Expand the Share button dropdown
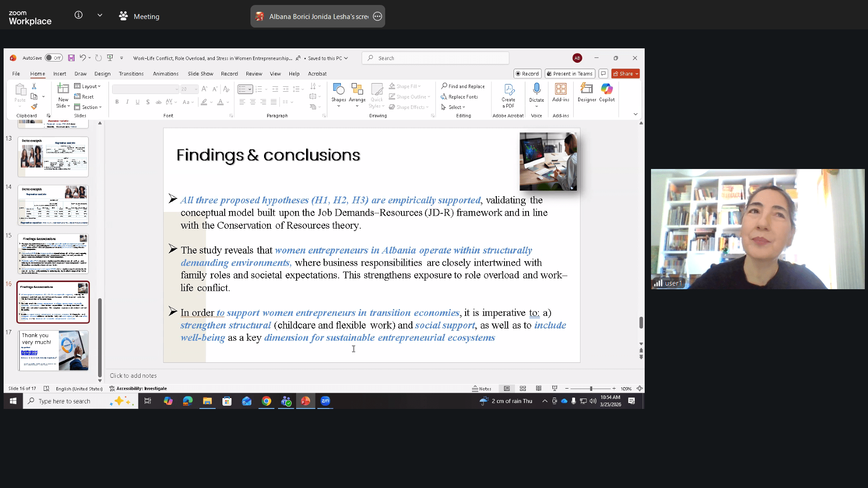This screenshot has width=868, height=488. 637,74
